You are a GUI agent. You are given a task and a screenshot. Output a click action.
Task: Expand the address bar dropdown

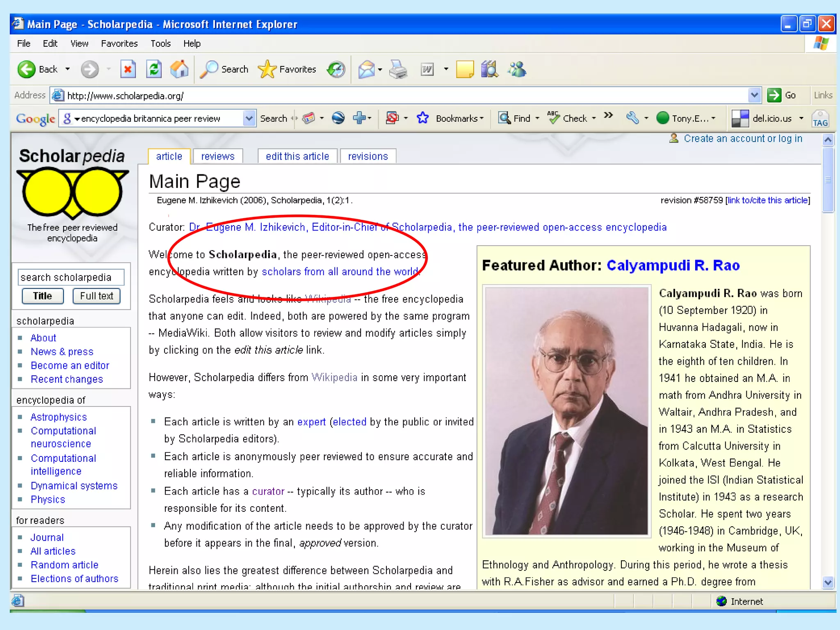754,96
